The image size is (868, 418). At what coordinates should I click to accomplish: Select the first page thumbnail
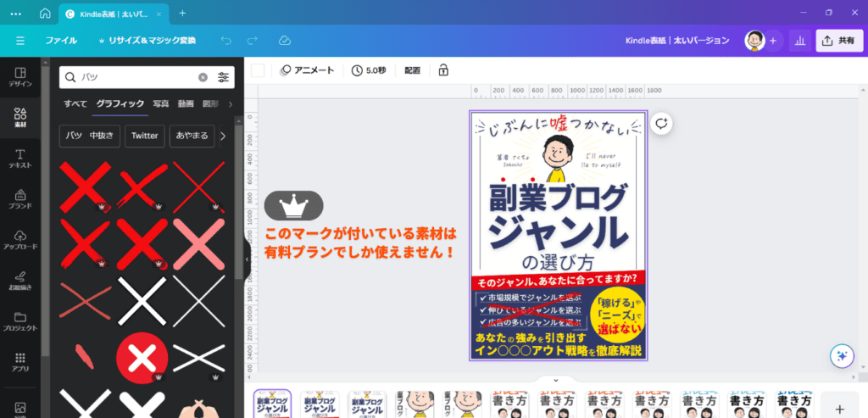[x=272, y=404]
